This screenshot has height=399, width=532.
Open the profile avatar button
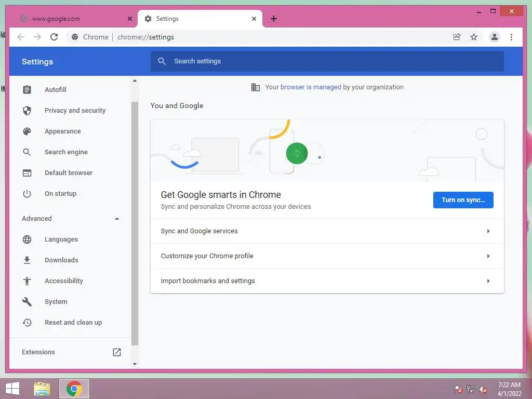pos(495,37)
